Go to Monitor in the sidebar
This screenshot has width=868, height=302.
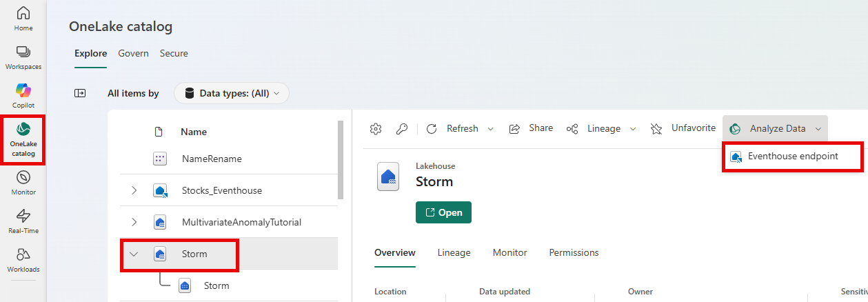[x=23, y=183]
